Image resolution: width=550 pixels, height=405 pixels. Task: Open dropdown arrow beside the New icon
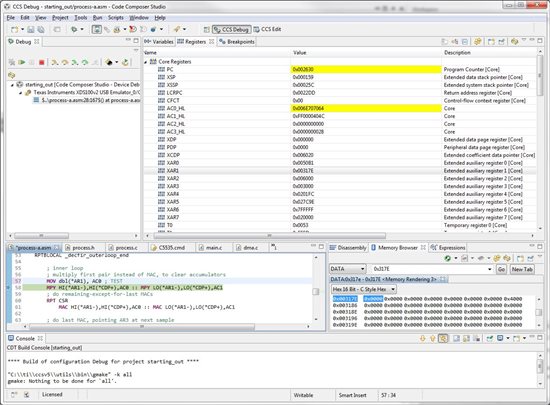[x=22, y=29]
